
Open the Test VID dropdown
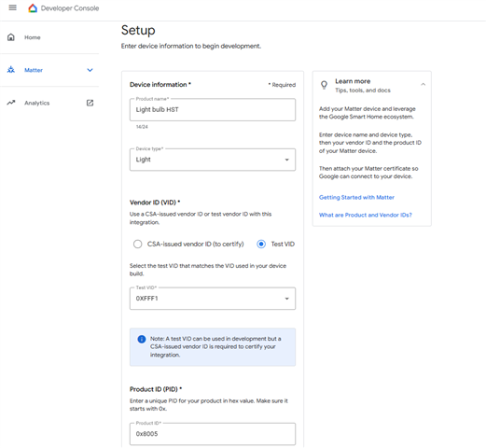point(213,299)
